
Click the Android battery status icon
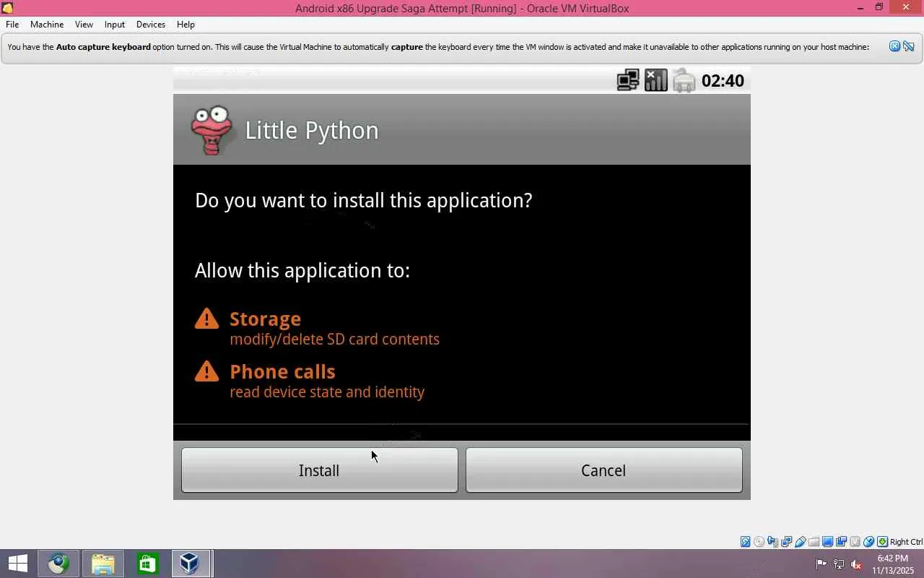684,80
